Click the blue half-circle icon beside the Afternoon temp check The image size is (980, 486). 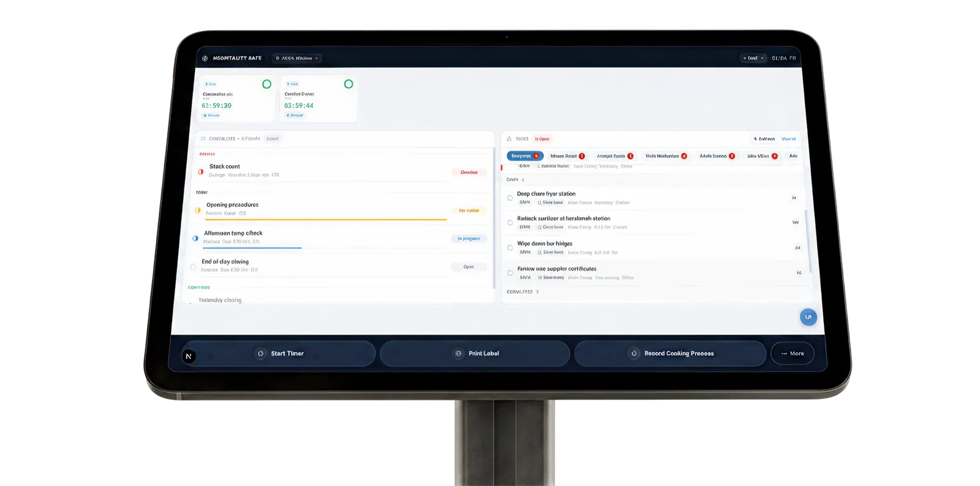195,238
